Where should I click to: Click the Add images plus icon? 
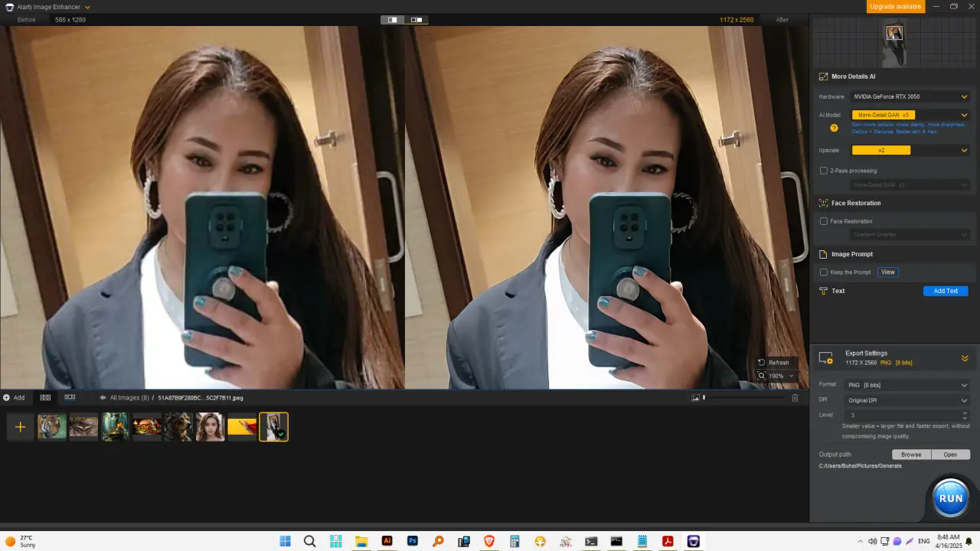[x=6, y=398]
